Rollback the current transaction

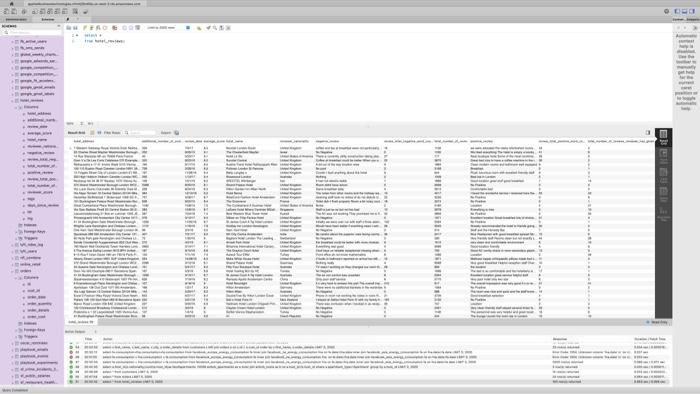point(131,28)
